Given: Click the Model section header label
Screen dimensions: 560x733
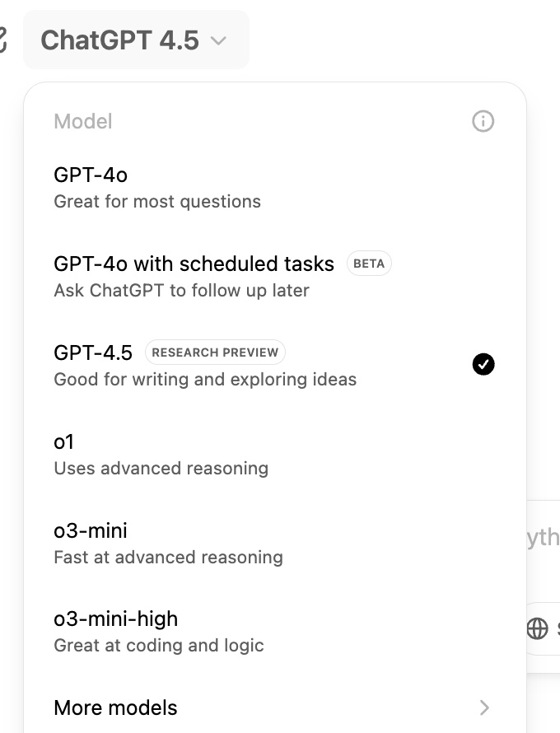Looking at the screenshot, I should point(82,122).
